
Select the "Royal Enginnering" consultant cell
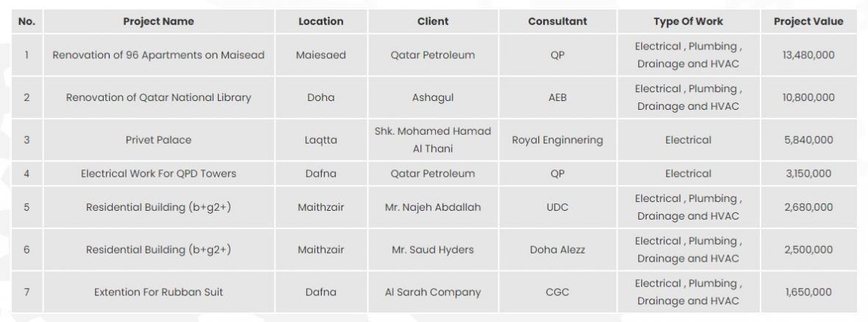click(x=557, y=139)
